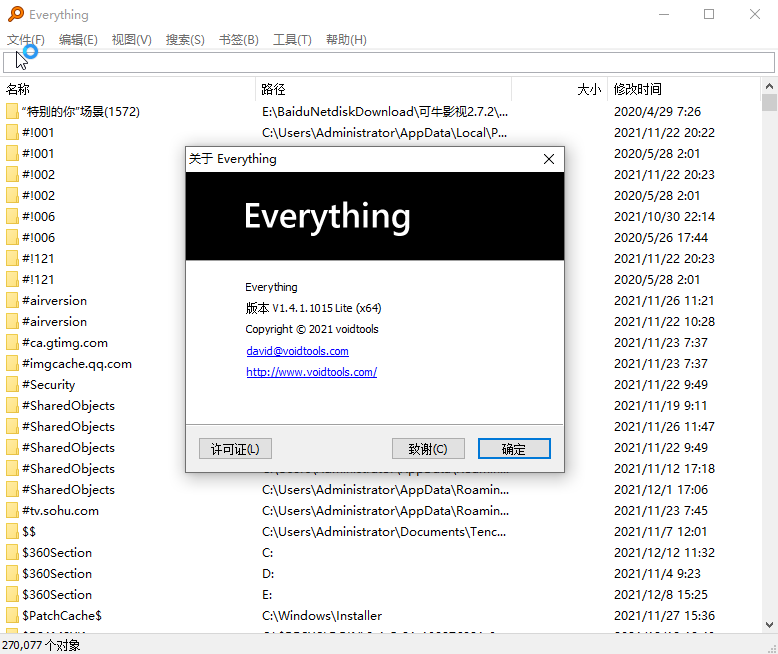Screen dimensions: 778x654
Task: Click date 2020/4/29 7:26
Action: pos(657,112)
